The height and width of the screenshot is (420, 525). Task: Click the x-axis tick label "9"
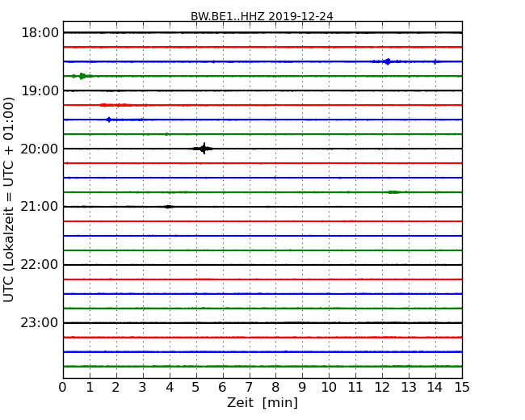click(x=302, y=387)
